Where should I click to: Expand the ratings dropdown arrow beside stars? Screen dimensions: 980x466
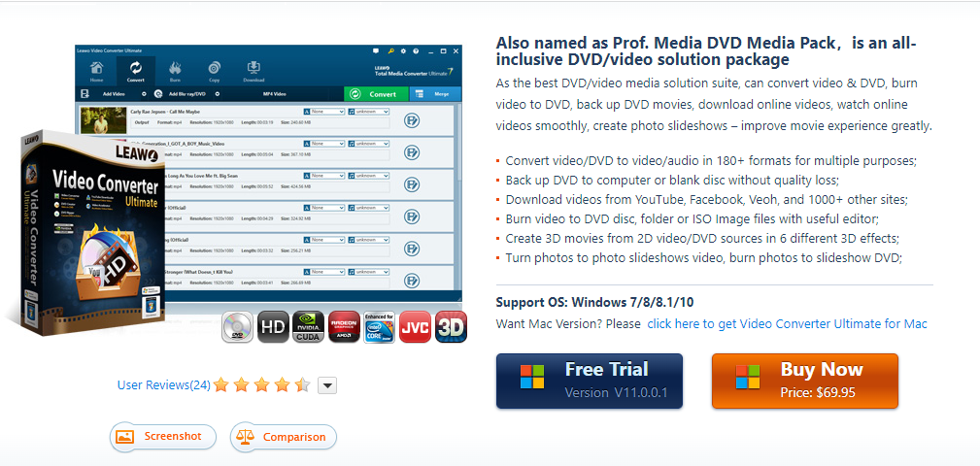coord(327,385)
